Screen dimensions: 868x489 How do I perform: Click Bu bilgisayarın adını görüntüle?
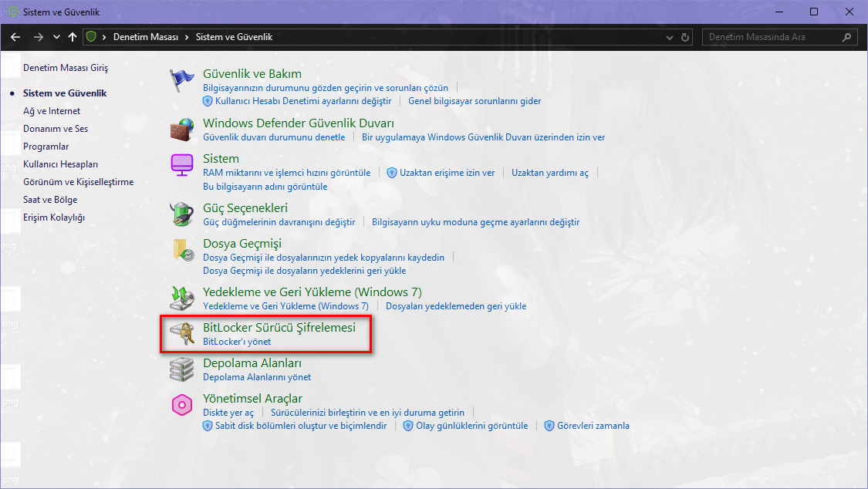pyautogui.click(x=265, y=187)
